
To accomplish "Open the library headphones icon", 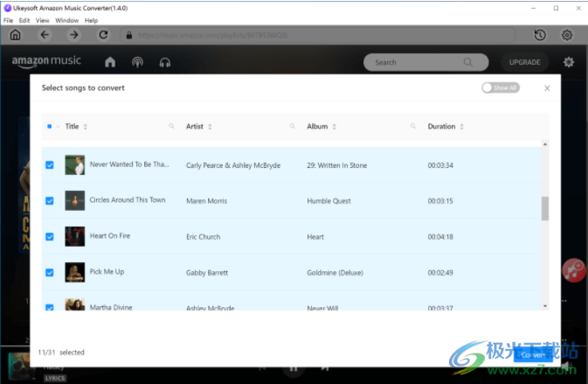I will tap(165, 62).
